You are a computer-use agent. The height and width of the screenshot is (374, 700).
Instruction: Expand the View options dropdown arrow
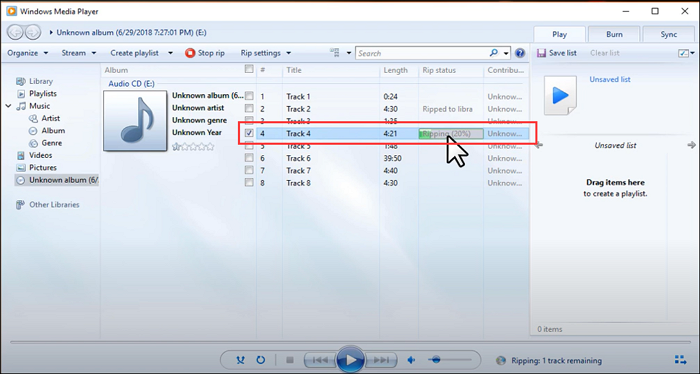349,53
